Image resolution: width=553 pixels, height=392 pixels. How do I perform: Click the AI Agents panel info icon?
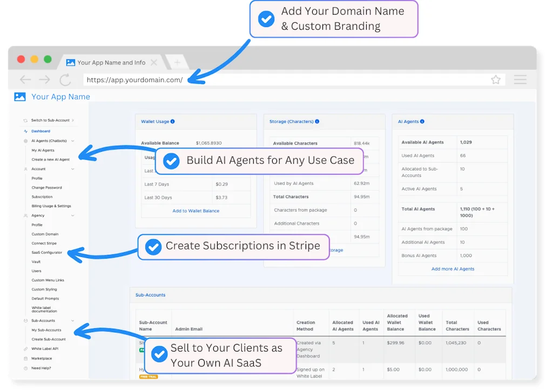coord(422,121)
